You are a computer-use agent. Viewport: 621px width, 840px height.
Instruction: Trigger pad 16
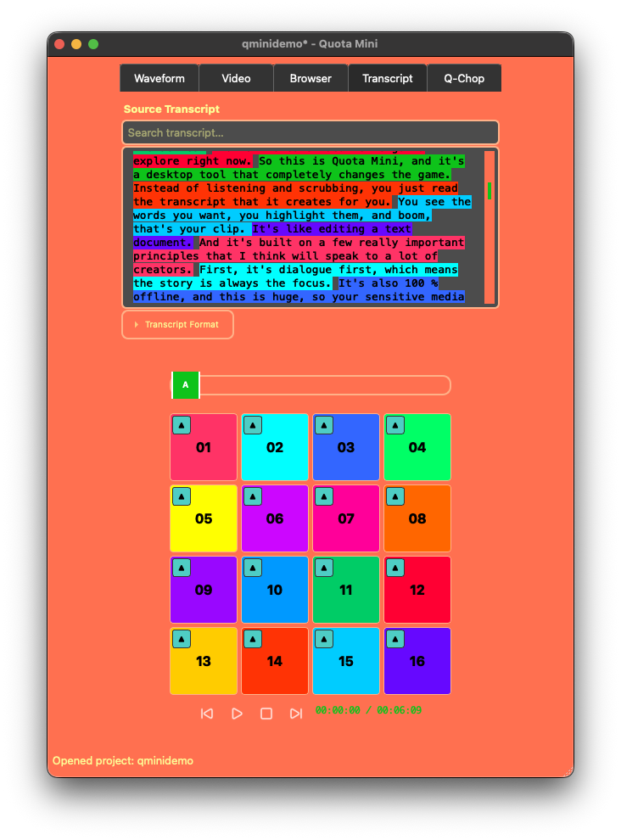click(417, 661)
